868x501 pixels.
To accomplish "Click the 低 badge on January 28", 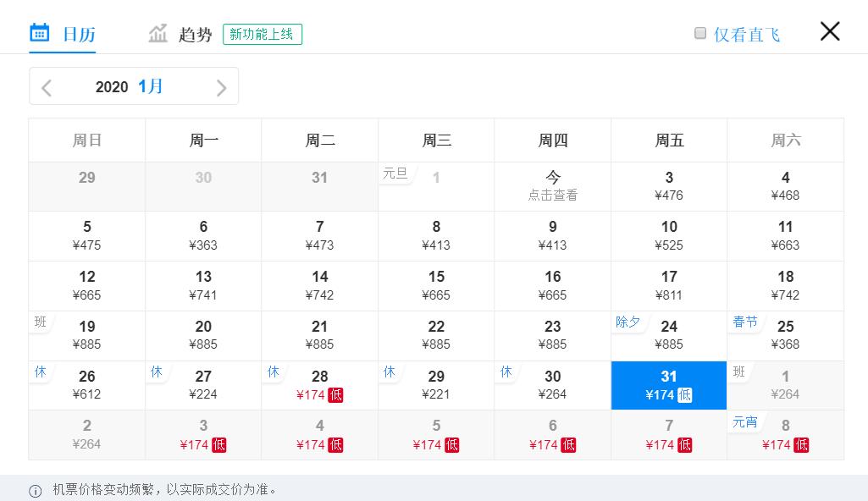I will coord(335,395).
